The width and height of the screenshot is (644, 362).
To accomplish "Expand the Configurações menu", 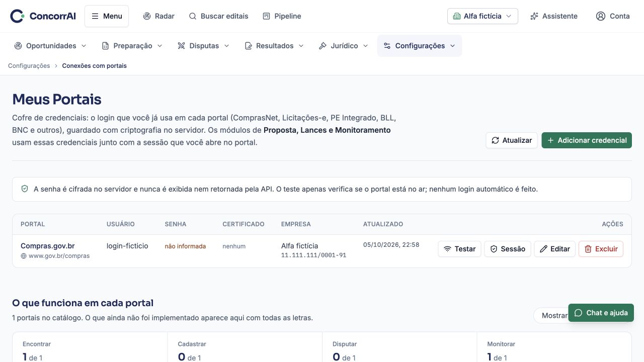I will pos(420,46).
